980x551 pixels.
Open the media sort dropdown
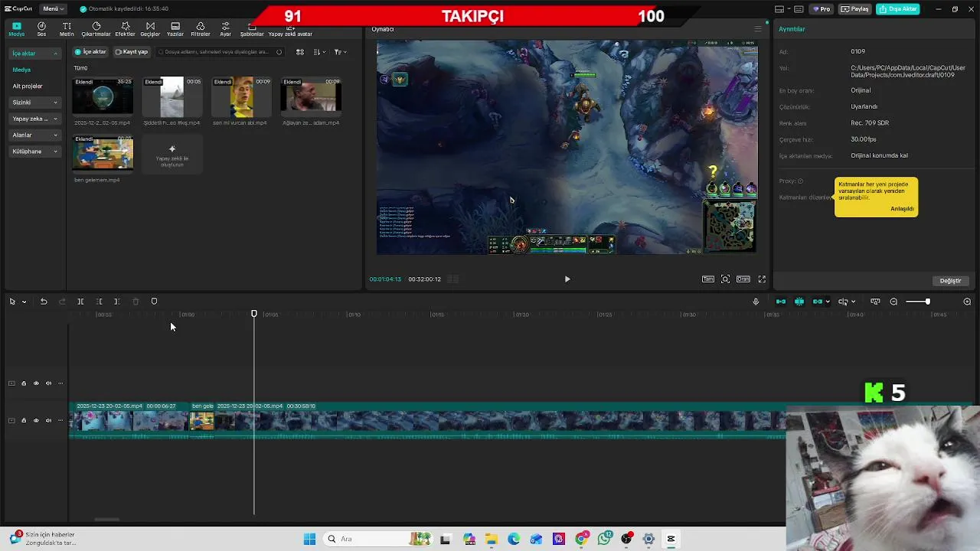319,52
